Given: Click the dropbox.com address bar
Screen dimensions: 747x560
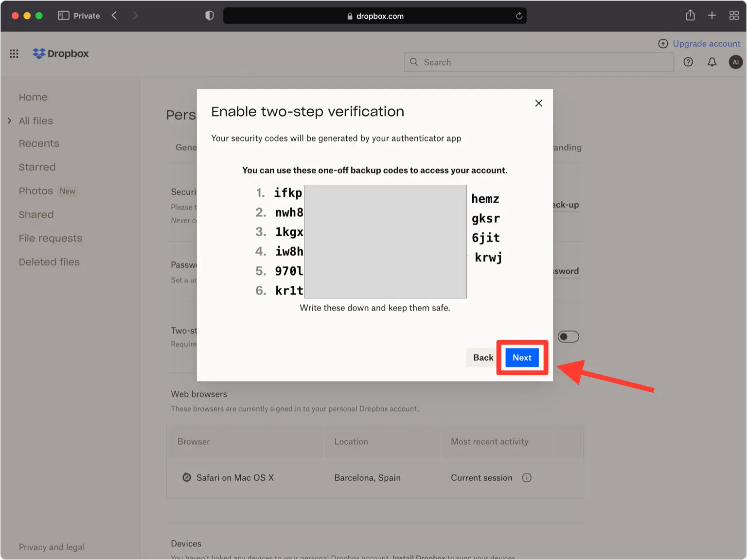Looking at the screenshot, I should 374,16.
